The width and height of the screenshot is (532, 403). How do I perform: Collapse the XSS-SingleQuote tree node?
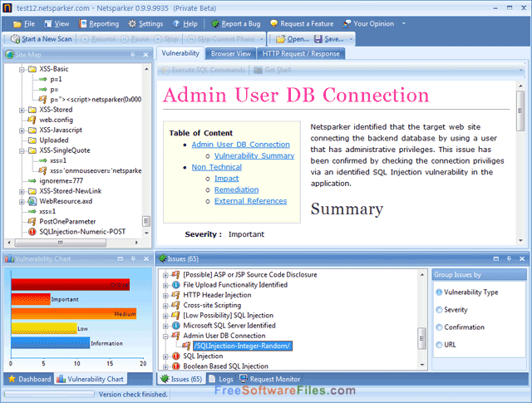[x=22, y=151]
